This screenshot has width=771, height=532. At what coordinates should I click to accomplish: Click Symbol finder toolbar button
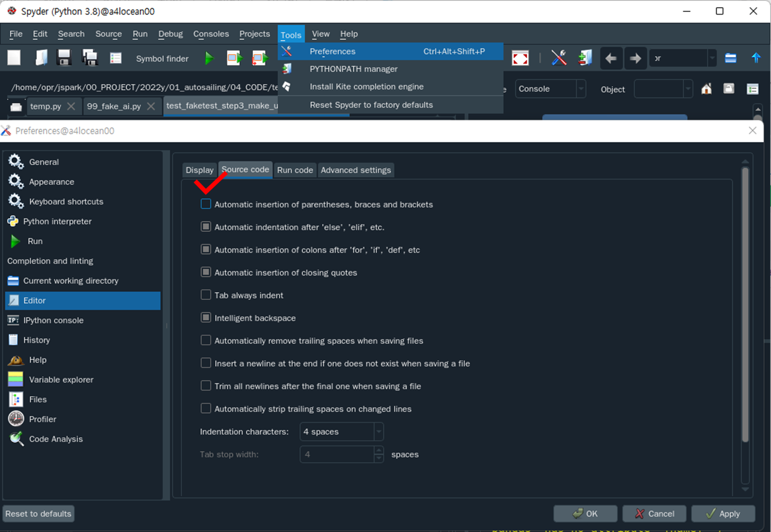point(162,59)
